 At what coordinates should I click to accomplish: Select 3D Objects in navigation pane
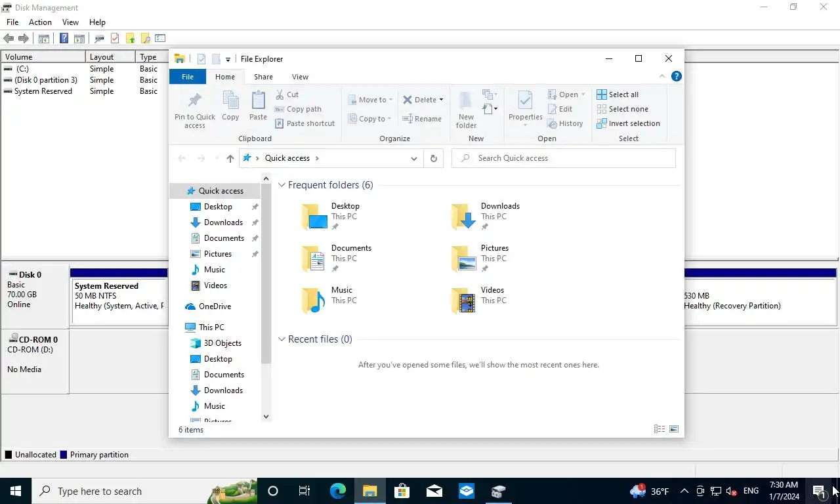click(x=222, y=343)
